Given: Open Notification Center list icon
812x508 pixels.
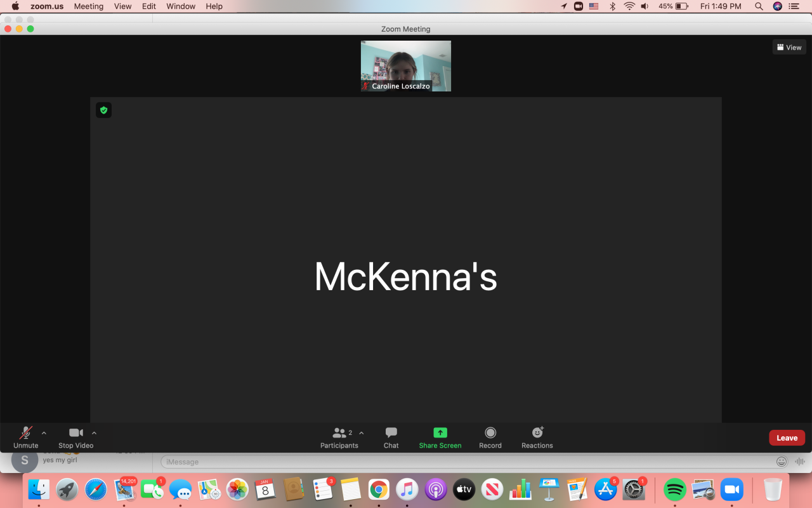Looking at the screenshot, I should click(794, 6).
